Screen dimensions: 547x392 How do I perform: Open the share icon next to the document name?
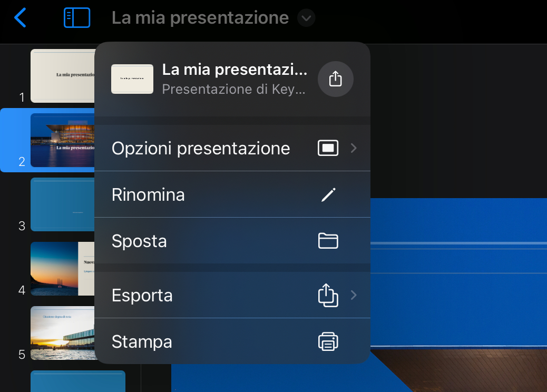pyautogui.click(x=336, y=79)
